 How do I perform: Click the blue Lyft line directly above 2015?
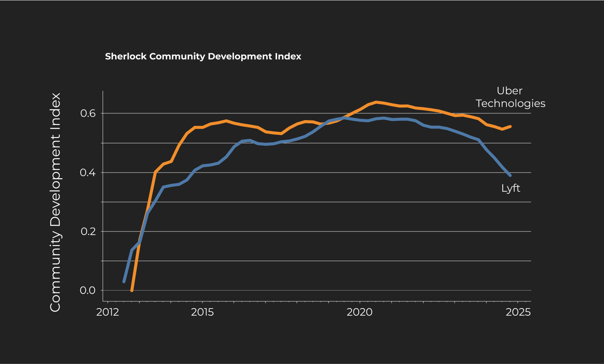click(x=202, y=166)
